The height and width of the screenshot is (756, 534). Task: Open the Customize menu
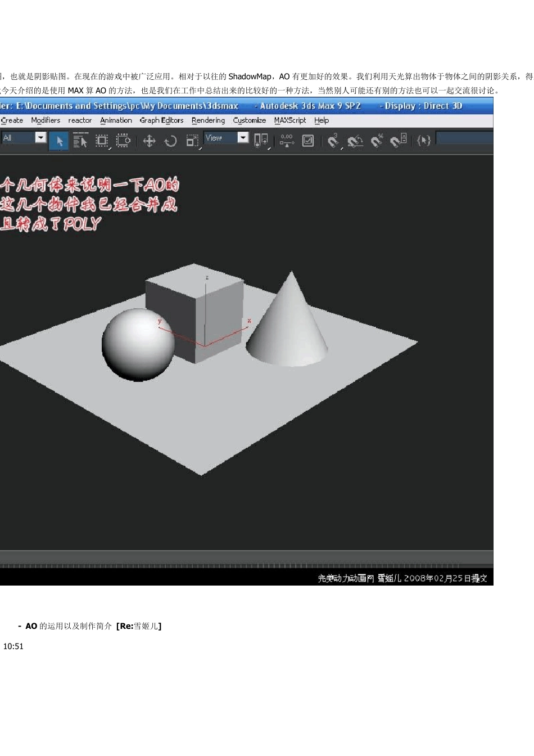click(x=250, y=120)
